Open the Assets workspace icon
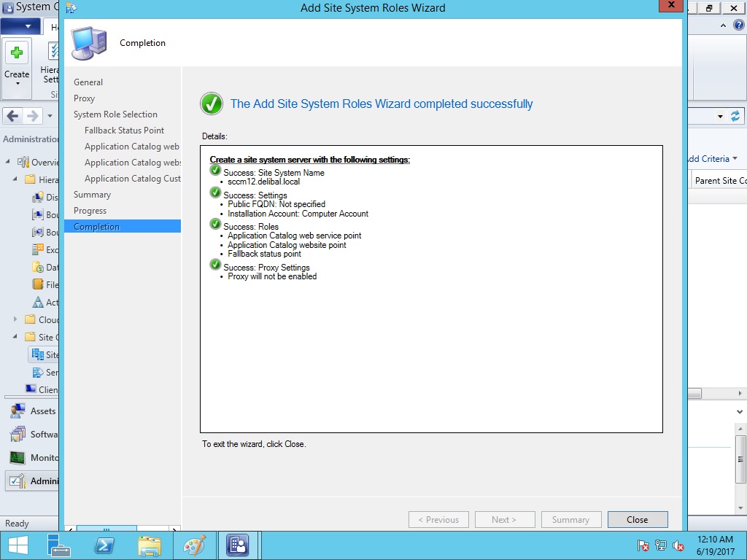747x560 pixels. click(18, 411)
